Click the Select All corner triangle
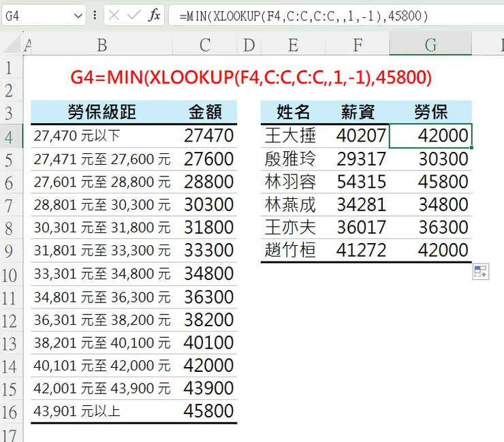The image size is (504, 442). pos(12,44)
